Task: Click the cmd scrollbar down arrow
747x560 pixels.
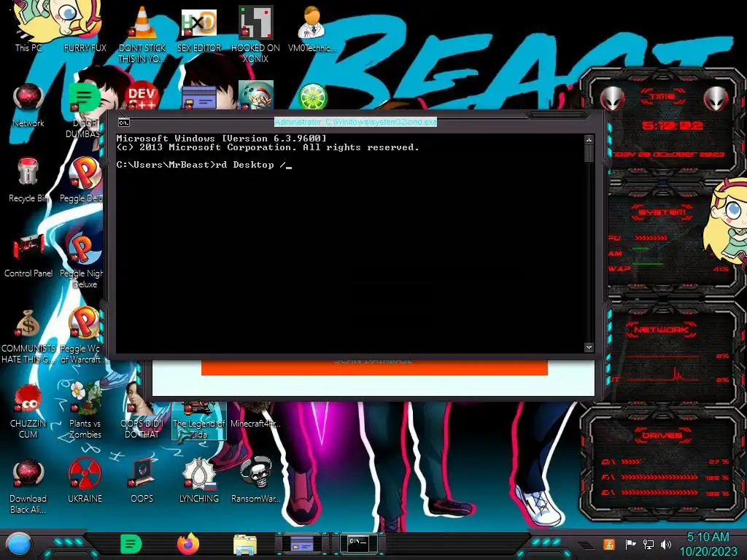Action: tap(589, 348)
